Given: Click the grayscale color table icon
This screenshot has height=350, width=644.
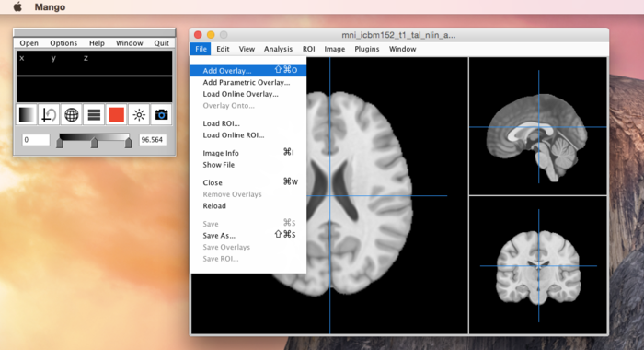Looking at the screenshot, I should (x=27, y=115).
